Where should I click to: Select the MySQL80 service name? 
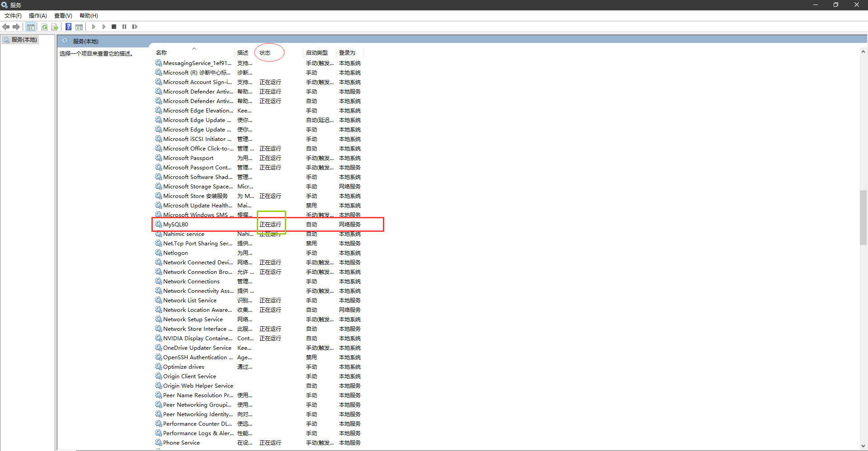[x=175, y=225]
